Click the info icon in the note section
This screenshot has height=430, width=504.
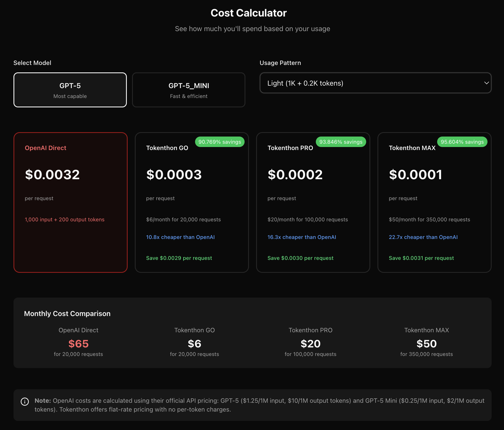click(x=25, y=402)
